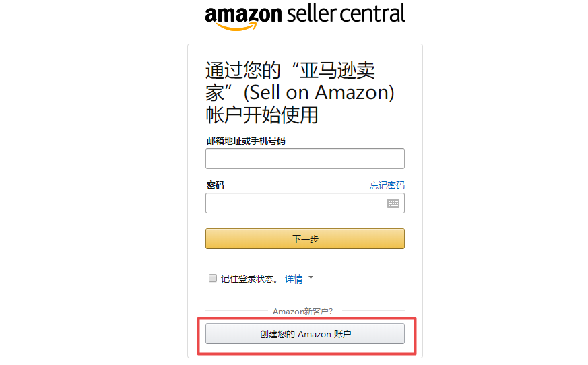Click the 忘记密码 link
The height and width of the screenshot is (365, 588).
[387, 185]
